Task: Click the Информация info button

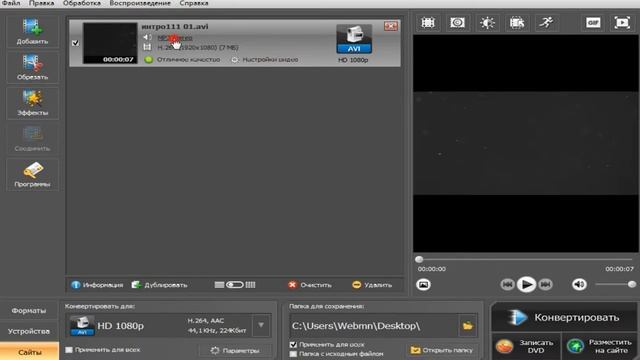Action: pos(97,285)
